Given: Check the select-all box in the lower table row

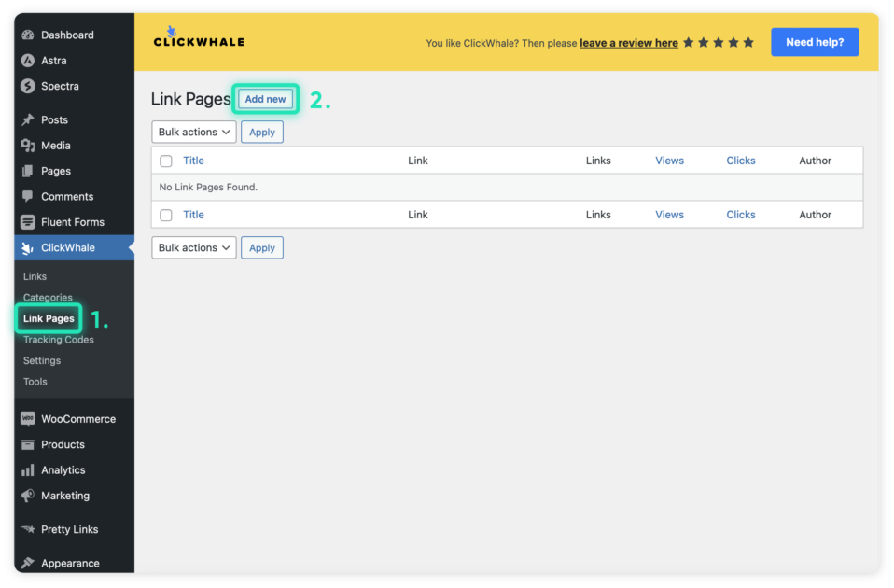Looking at the screenshot, I should [165, 214].
